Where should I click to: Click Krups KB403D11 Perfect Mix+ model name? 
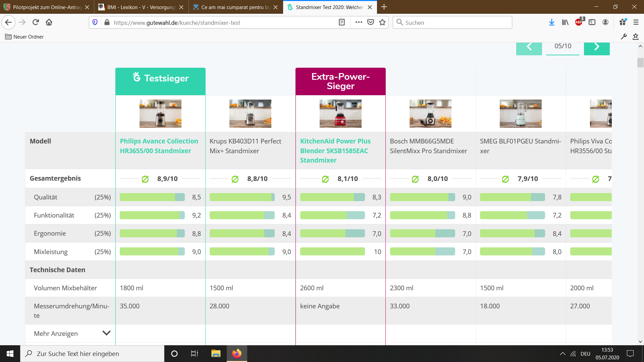pyautogui.click(x=246, y=146)
